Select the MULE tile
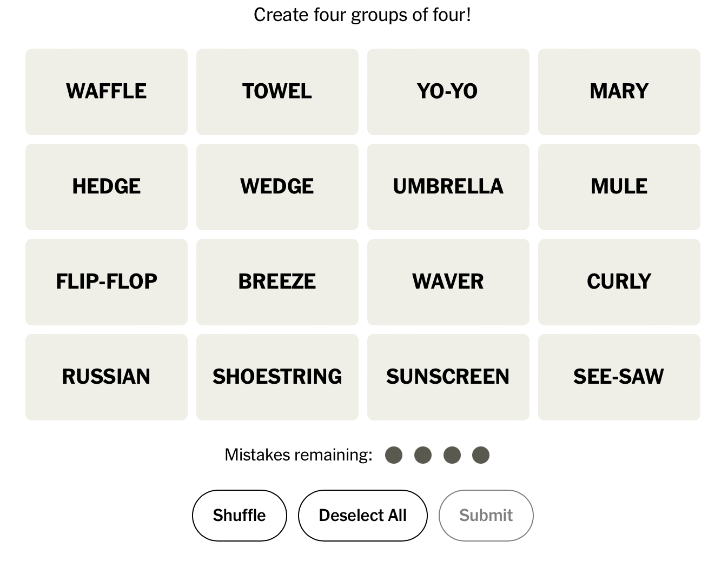728x561 pixels. click(619, 187)
